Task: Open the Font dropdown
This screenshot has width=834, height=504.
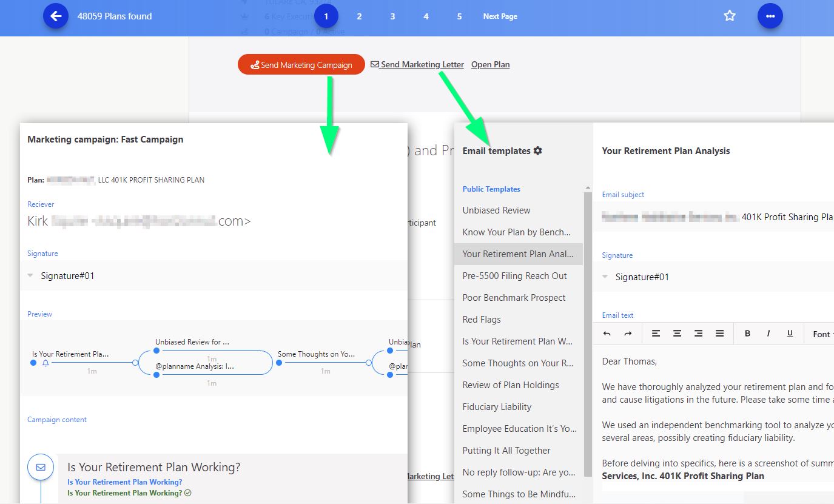Action: (x=822, y=334)
